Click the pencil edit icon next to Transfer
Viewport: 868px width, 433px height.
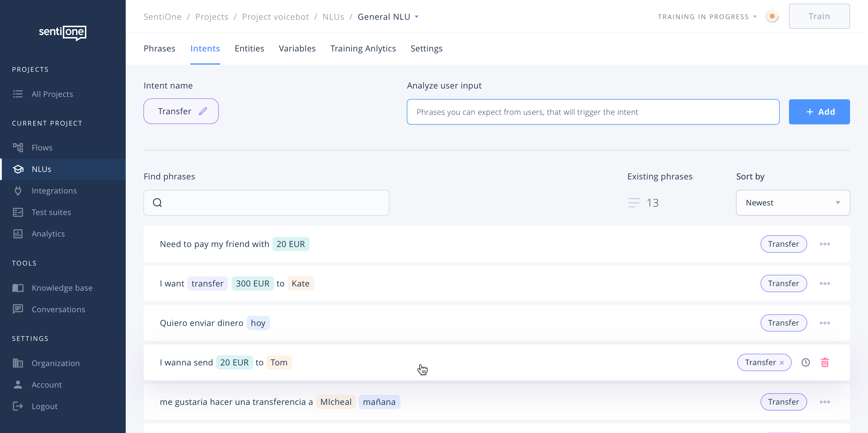[203, 111]
